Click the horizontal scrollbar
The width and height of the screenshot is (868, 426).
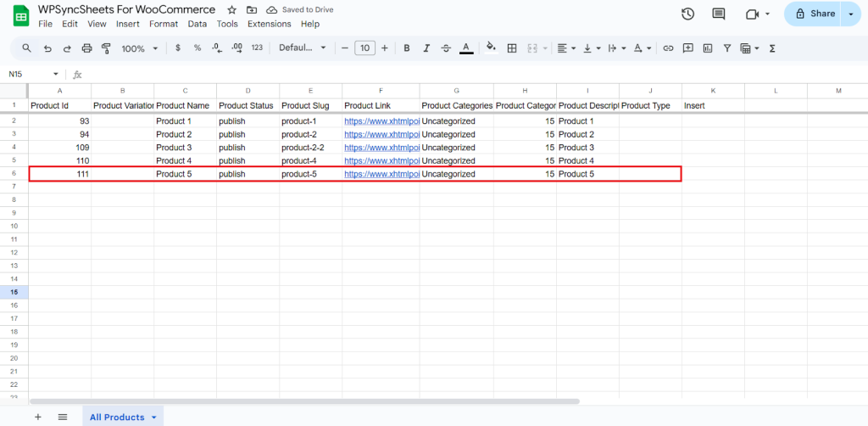tap(304, 401)
